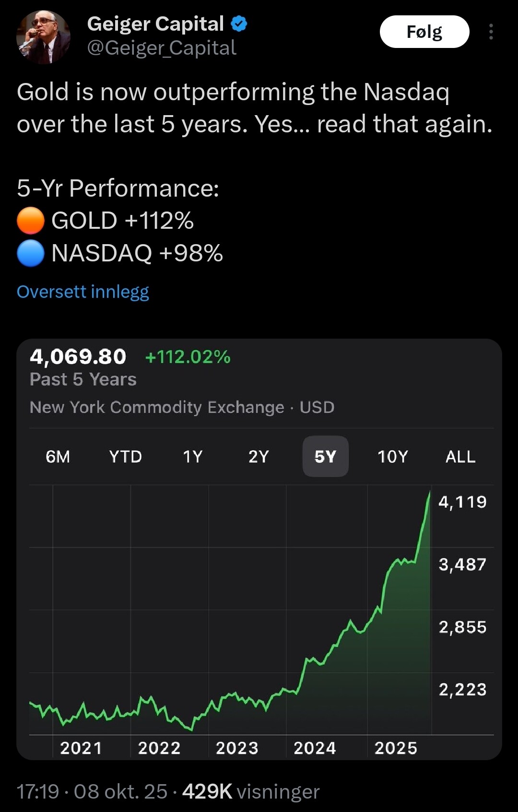Select the 1Y time range
Viewport: 518px width, 812px height.
(x=192, y=457)
